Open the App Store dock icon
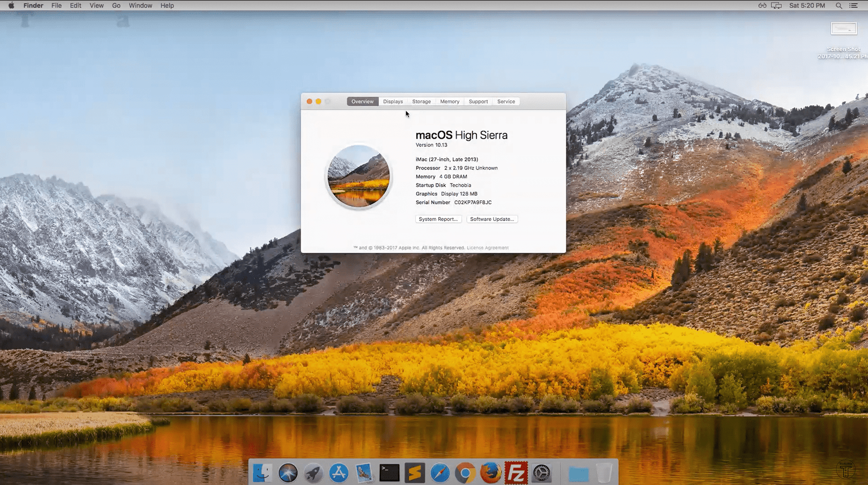Image resolution: width=868 pixels, height=485 pixels. pos(339,473)
